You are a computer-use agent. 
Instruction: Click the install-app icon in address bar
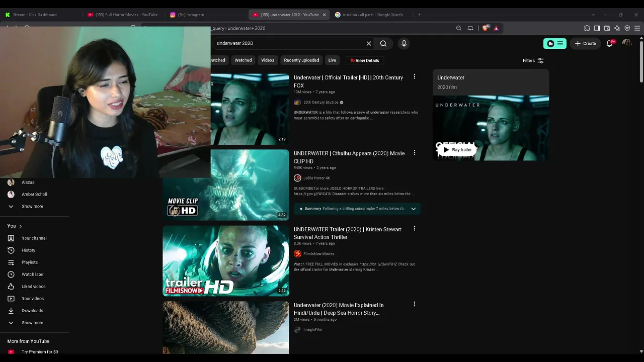(x=470, y=28)
